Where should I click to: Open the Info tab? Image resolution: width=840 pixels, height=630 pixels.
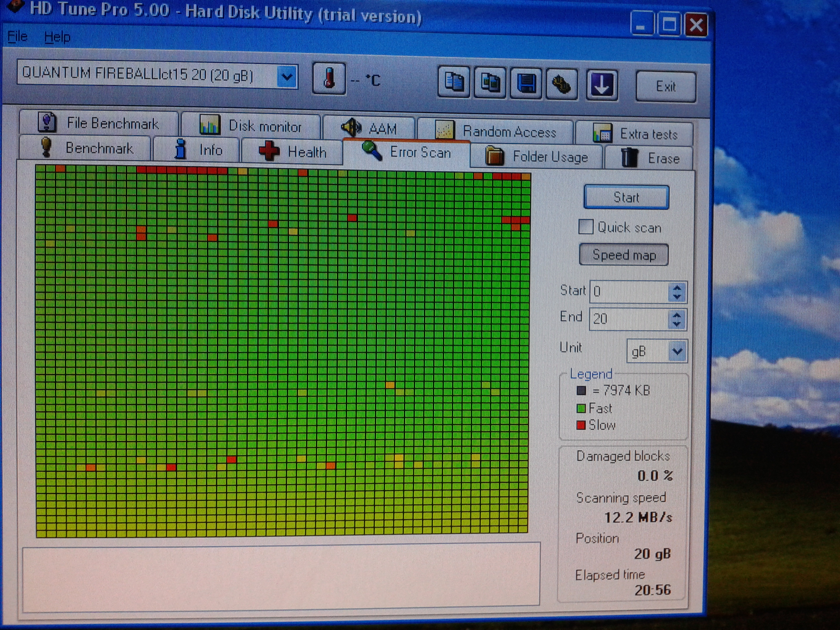(x=196, y=149)
